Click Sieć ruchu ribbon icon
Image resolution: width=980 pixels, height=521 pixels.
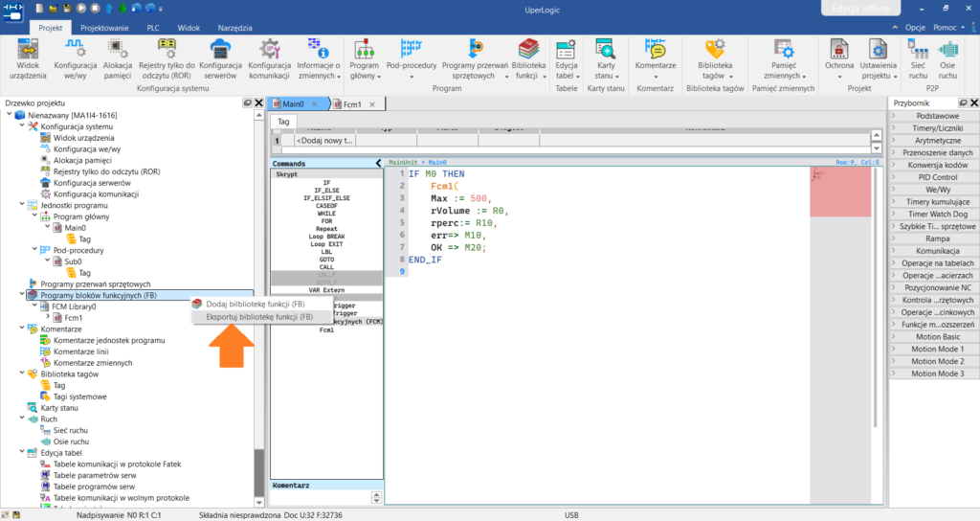pyautogui.click(x=918, y=58)
